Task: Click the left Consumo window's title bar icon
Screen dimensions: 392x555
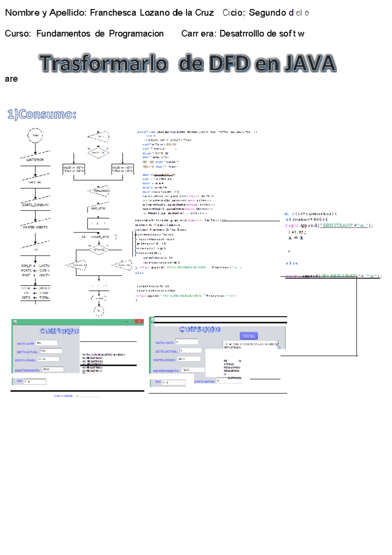Action: point(15,322)
